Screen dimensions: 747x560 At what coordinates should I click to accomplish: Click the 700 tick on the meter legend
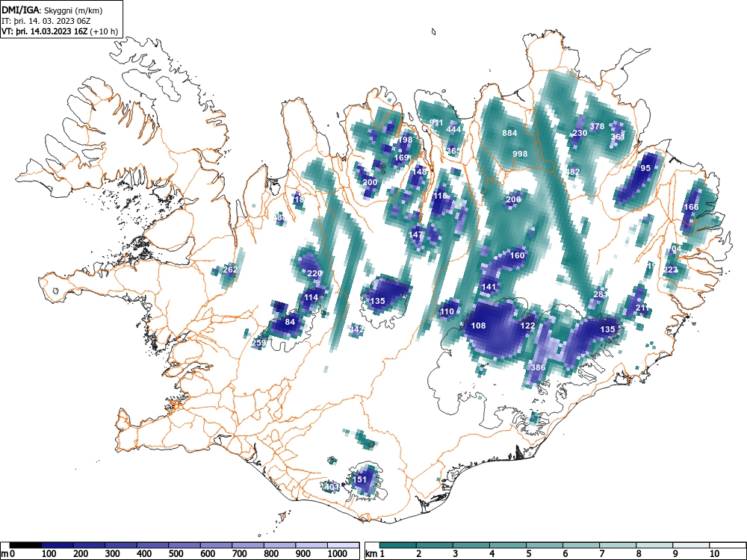(239, 553)
